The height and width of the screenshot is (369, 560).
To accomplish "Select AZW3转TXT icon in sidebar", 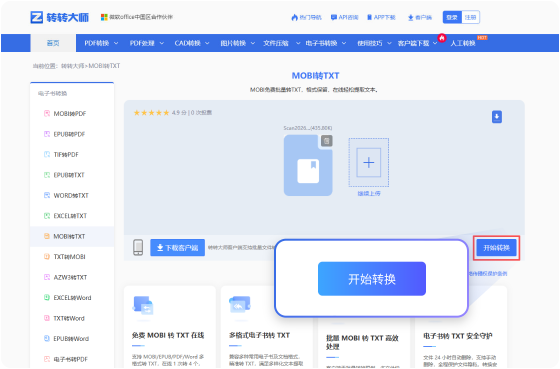I will point(47,277).
